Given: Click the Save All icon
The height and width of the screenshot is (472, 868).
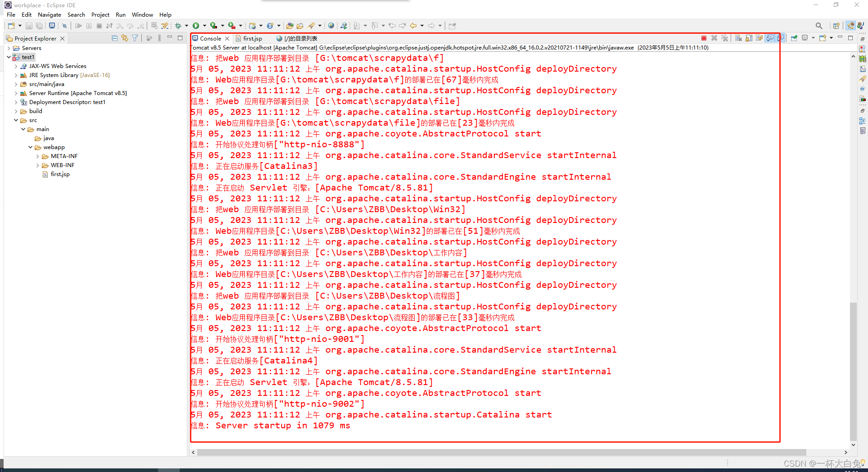Looking at the screenshot, I should pyautogui.click(x=40, y=26).
